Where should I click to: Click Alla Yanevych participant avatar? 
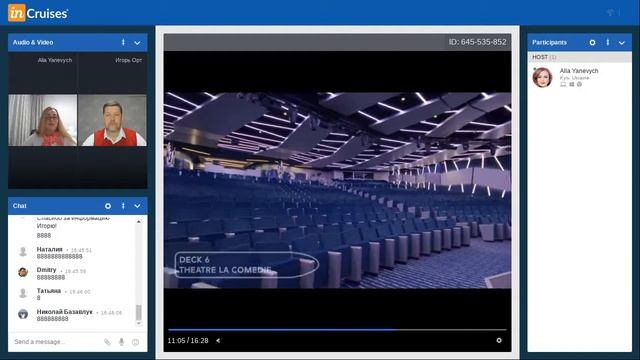(542, 78)
